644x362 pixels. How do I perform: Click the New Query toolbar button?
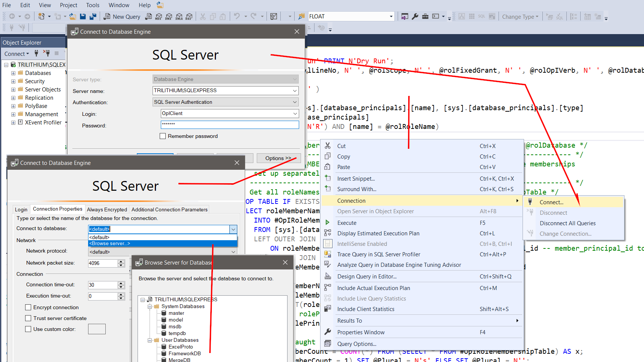pyautogui.click(x=122, y=16)
